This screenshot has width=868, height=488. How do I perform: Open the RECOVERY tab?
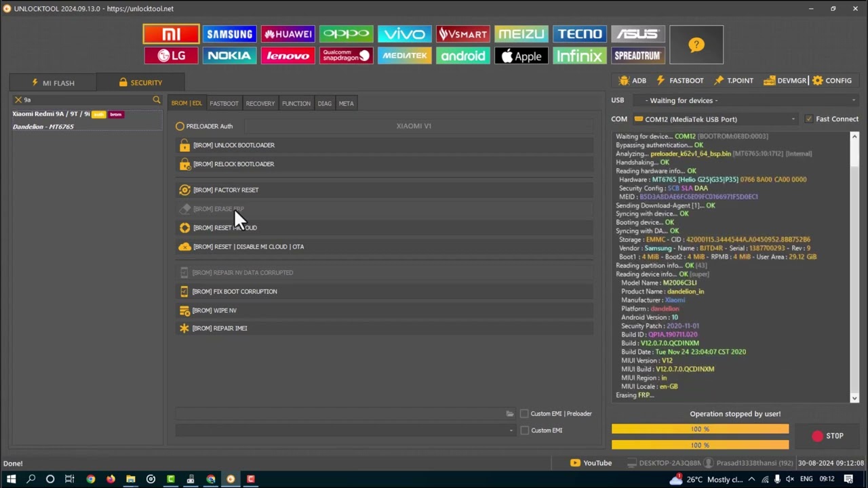(x=260, y=104)
